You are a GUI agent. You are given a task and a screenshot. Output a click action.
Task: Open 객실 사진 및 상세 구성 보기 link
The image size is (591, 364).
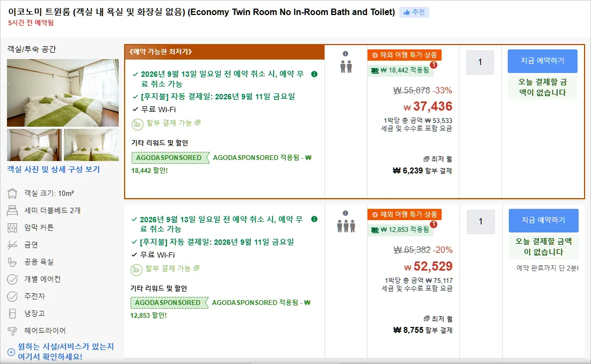click(53, 170)
